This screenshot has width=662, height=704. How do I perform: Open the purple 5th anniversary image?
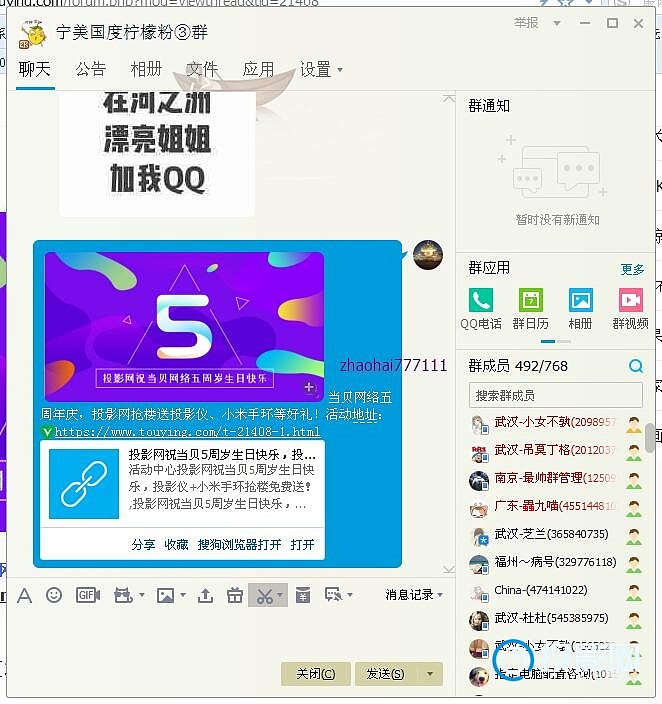(184, 326)
